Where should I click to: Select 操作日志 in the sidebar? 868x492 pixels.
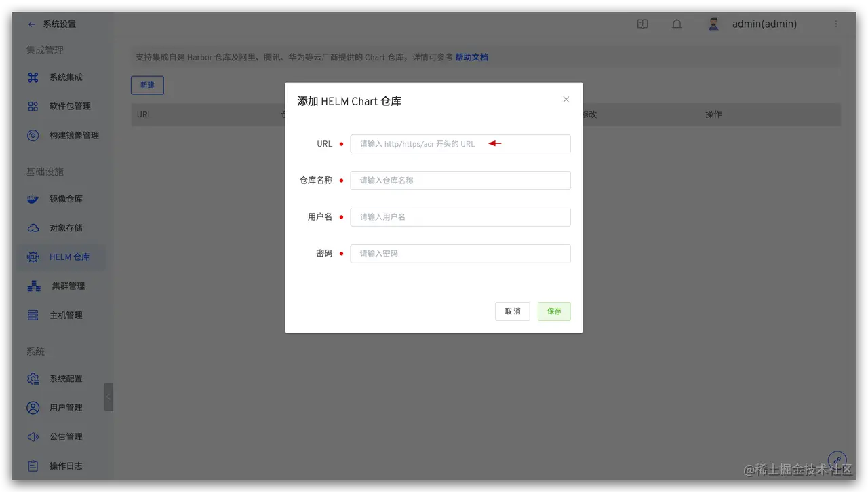point(66,466)
